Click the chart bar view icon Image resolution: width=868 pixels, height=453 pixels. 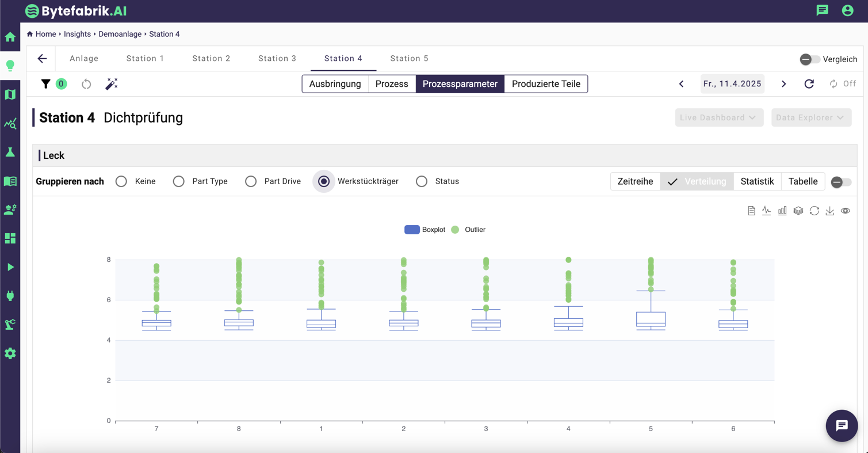(x=782, y=211)
